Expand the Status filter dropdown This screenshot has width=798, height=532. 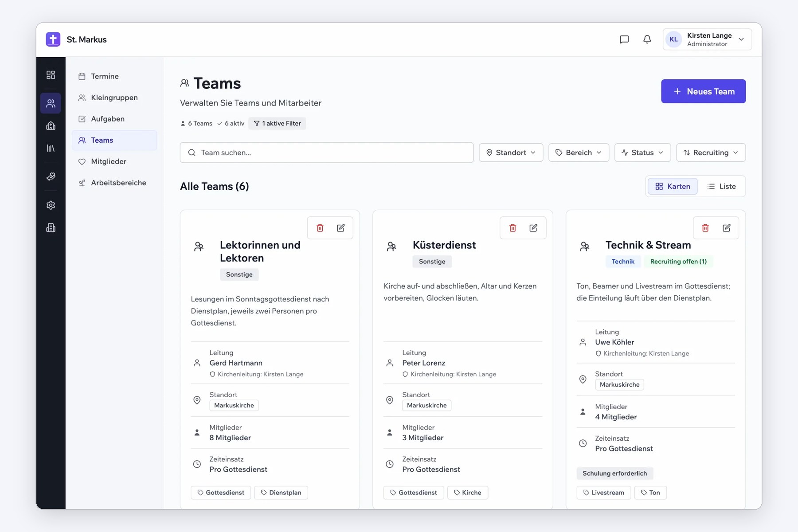coord(643,153)
